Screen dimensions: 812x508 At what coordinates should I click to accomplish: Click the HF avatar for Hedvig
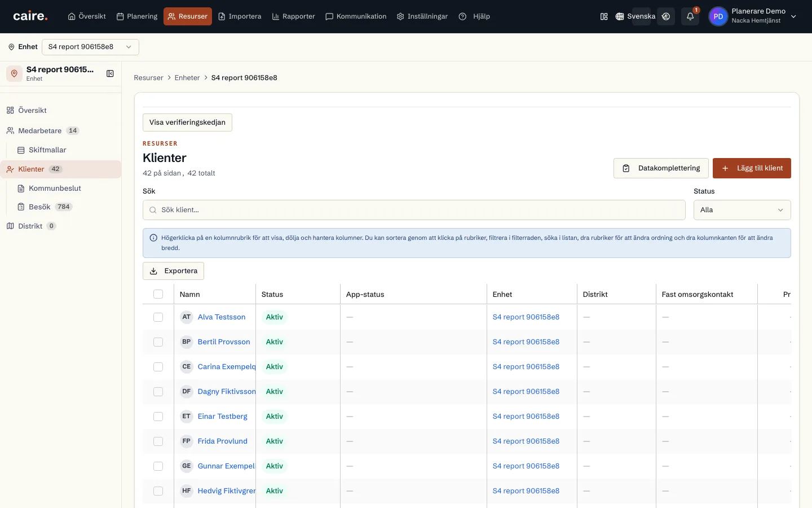pos(187,491)
